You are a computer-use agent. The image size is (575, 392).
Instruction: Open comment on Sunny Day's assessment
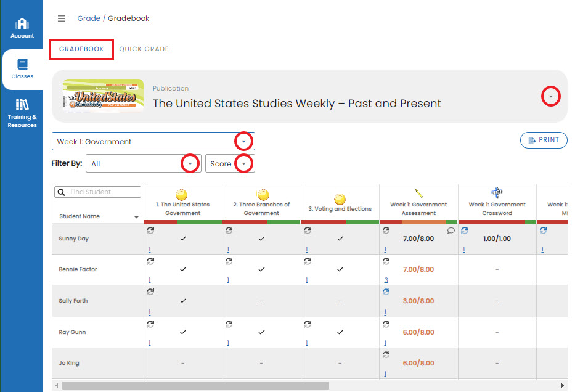point(451,231)
